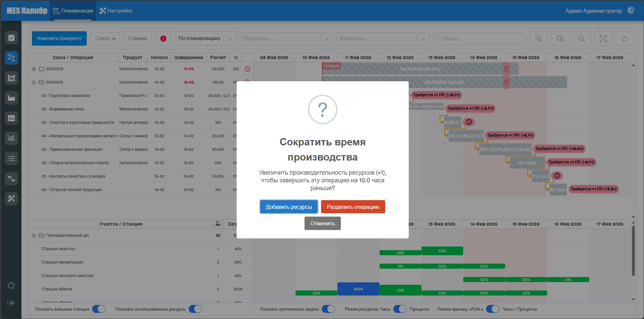The image size is (644, 319).
Task: Open the settings gear sidebar icon
Action: pyautogui.click(x=11, y=285)
